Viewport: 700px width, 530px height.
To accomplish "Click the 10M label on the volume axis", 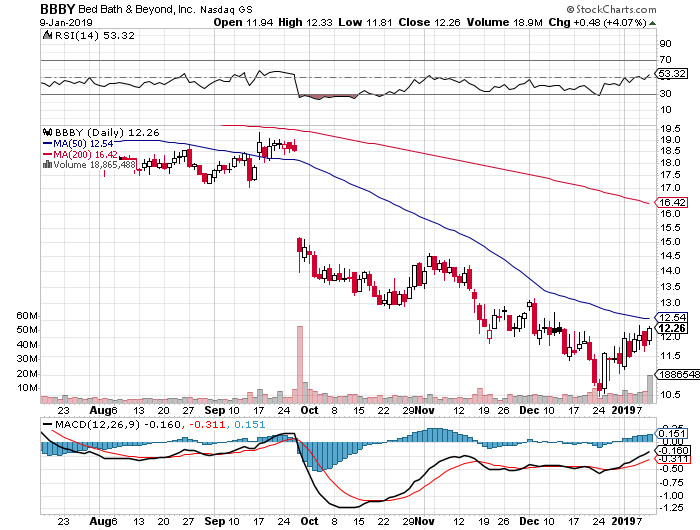I will [x=27, y=388].
